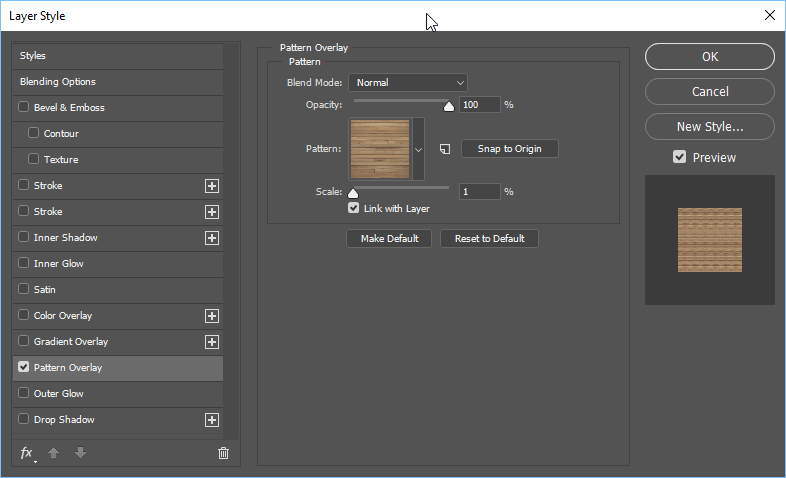This screenshot has width=786, height=478.
Task: Click the move effect up arrow
Action: pos(54,453)
